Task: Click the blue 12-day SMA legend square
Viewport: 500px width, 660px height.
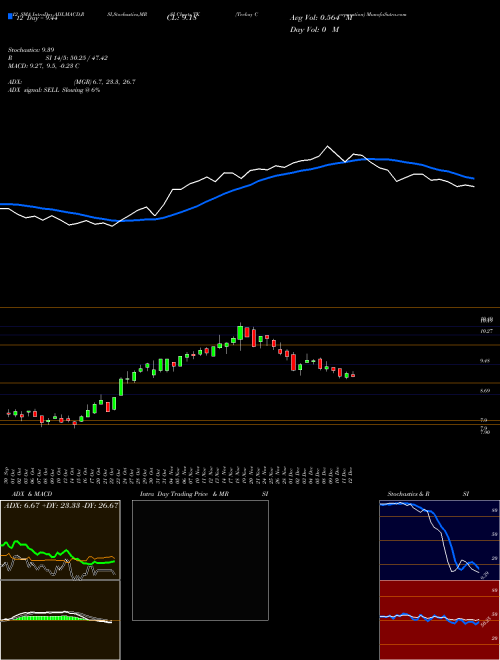Action: pos(10,16)
